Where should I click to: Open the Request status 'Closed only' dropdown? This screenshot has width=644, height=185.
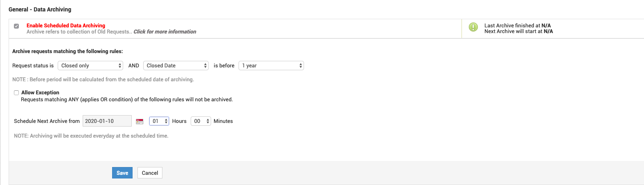tap(90, 66)
